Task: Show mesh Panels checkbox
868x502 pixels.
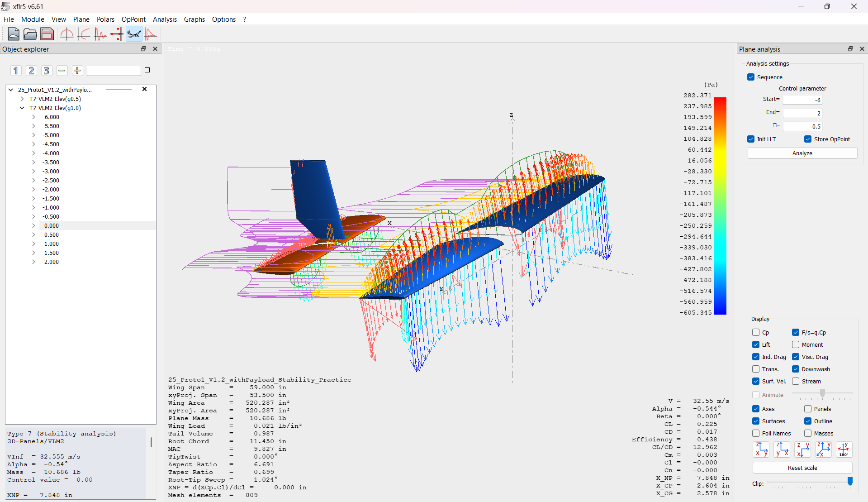Action: 808,409
